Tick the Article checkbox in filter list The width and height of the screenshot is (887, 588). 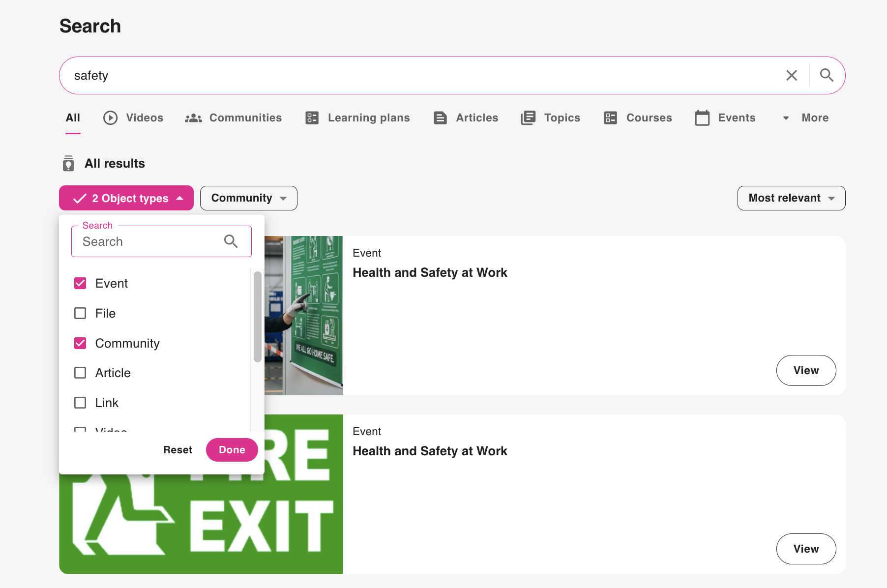pos(80,373)
